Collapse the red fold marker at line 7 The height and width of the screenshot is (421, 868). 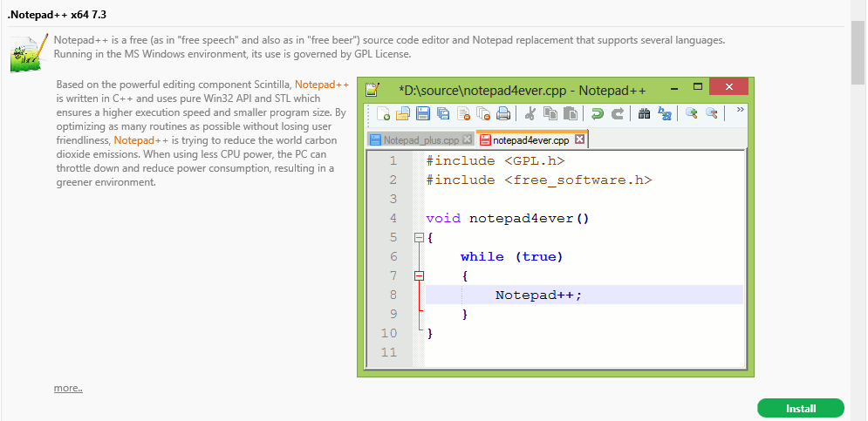[419, 275]
